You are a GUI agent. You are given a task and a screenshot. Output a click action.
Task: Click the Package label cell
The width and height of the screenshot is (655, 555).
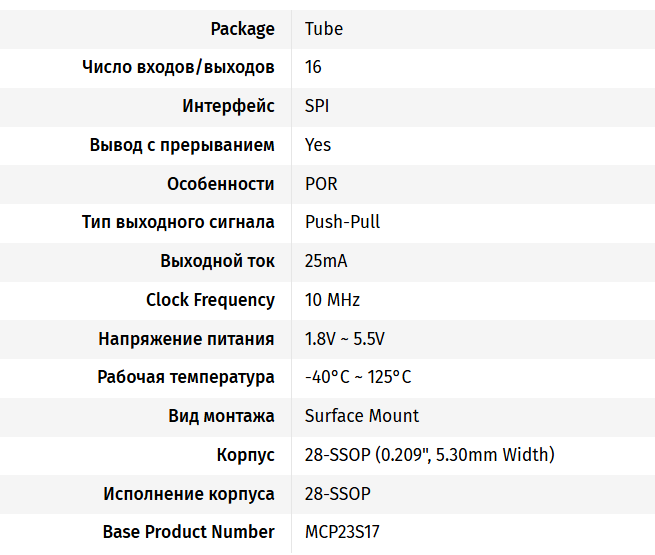click(x=242, y=29)
